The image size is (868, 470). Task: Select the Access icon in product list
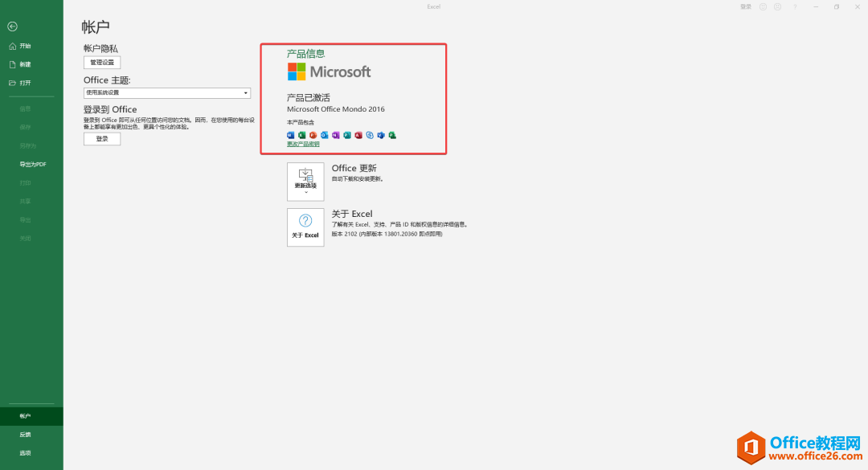tap(357, 135)
